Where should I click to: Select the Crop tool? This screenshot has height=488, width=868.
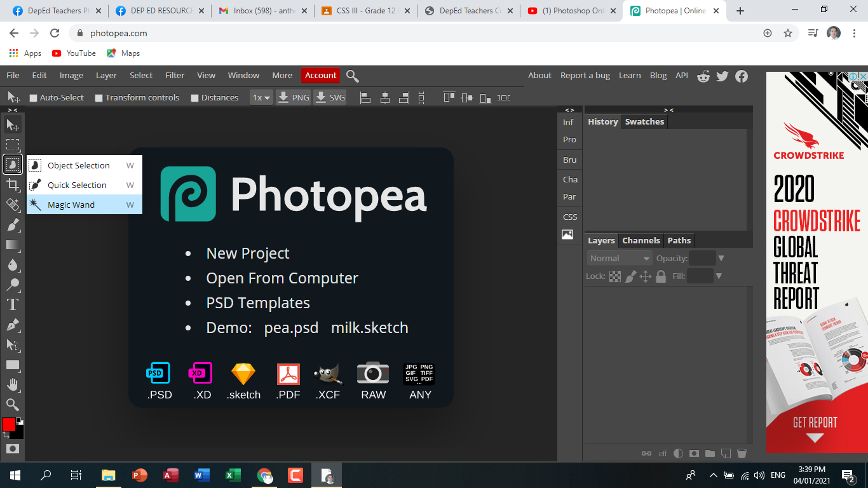tap(13, 184)
